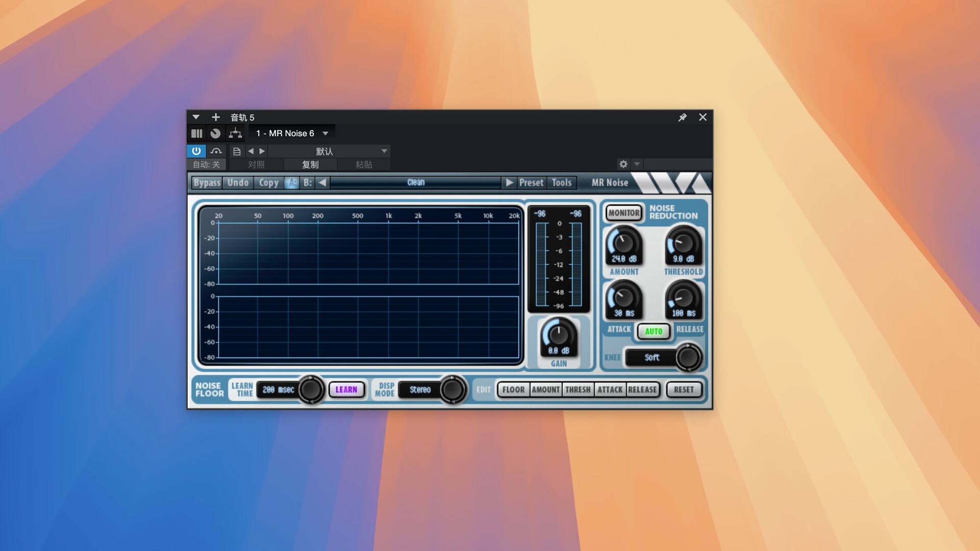Select the AMOUNT edit tab
The height and width of the screenshot is (551, 980).
coord(546,390)
